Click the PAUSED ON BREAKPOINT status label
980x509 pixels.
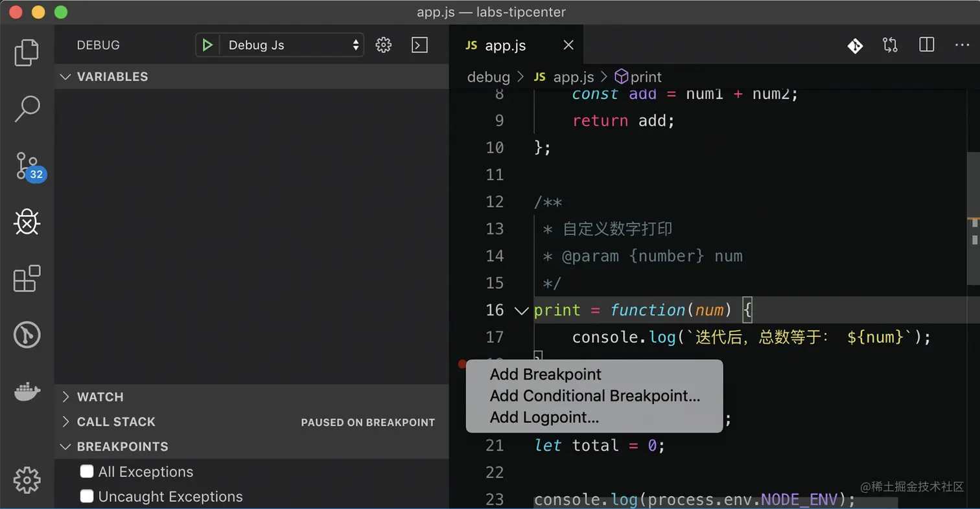(368, 422)
